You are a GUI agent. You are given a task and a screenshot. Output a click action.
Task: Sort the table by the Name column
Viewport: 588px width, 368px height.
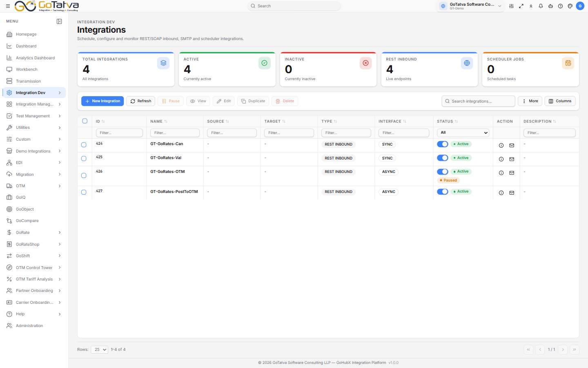click(159, 121)
